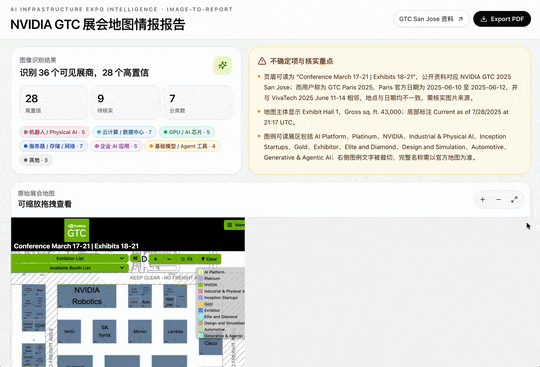Viewport: 540px width, 367px height.
Task: Click the green minus zoom button in map
Action: coord(169,259)
